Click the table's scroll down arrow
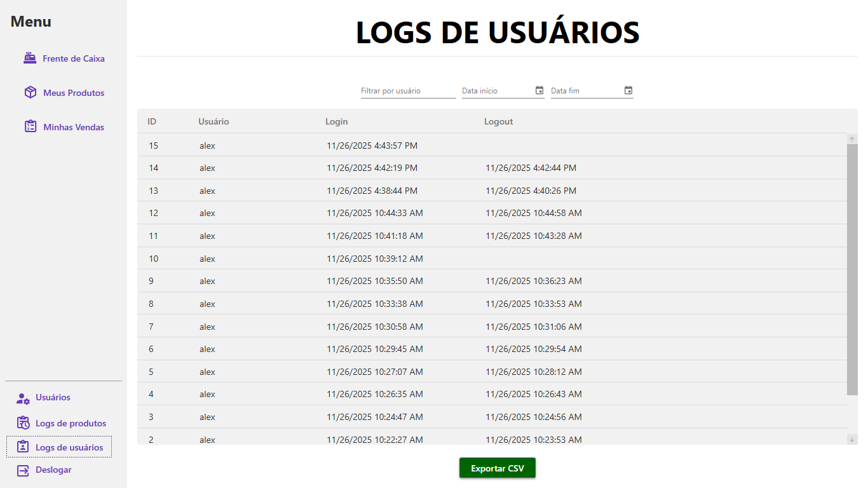 852,439
